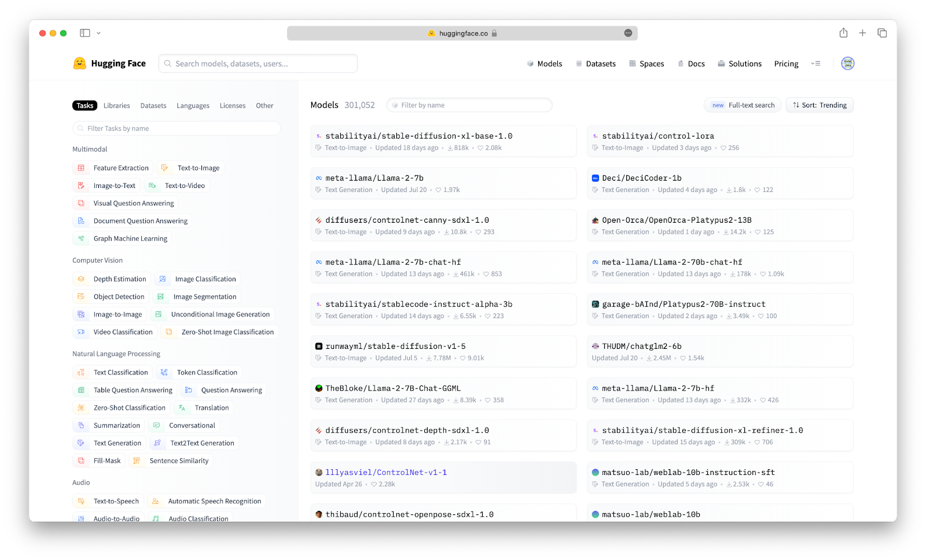Switch to the Languages filter tab
Screen dimensions: 926x560
click(193, 105)
